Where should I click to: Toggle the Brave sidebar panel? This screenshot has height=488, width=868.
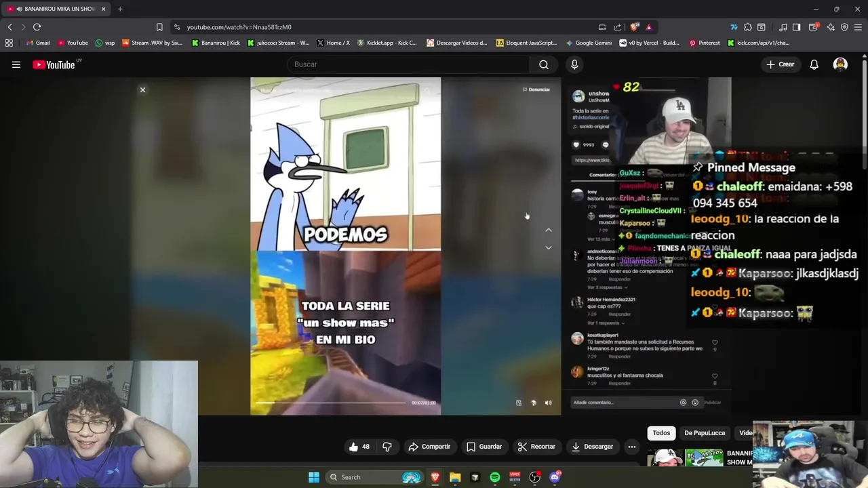coord(797,27)
